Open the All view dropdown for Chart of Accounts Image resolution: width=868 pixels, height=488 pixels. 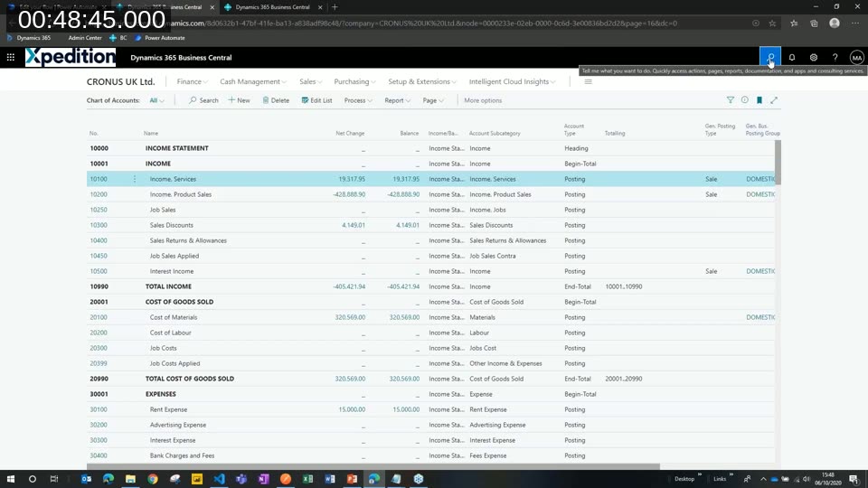[156, 100]
